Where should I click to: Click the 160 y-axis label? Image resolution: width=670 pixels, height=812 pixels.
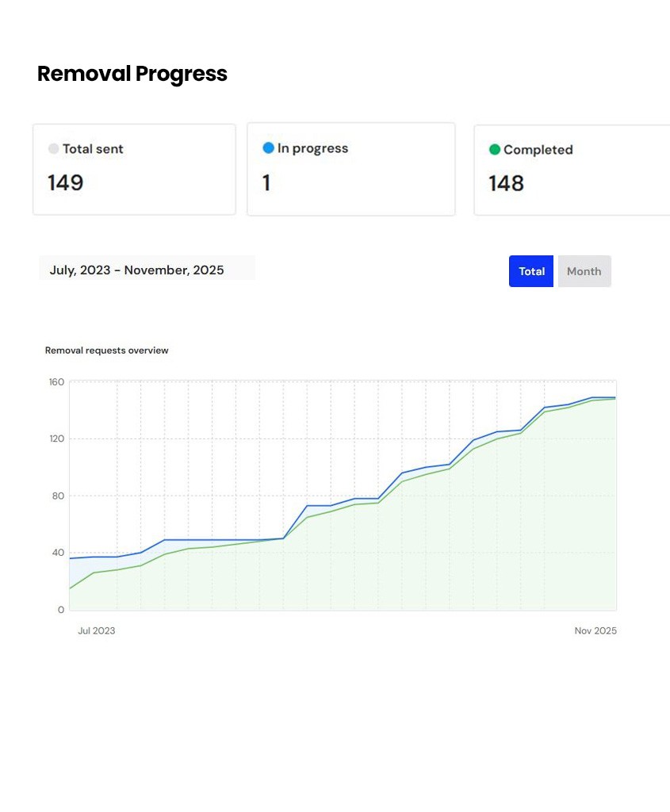coord(56,381)
